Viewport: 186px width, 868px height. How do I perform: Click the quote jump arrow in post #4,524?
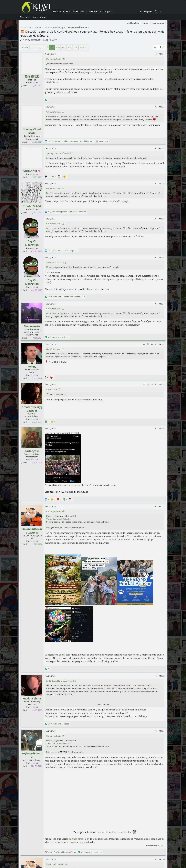pos(63,188)
